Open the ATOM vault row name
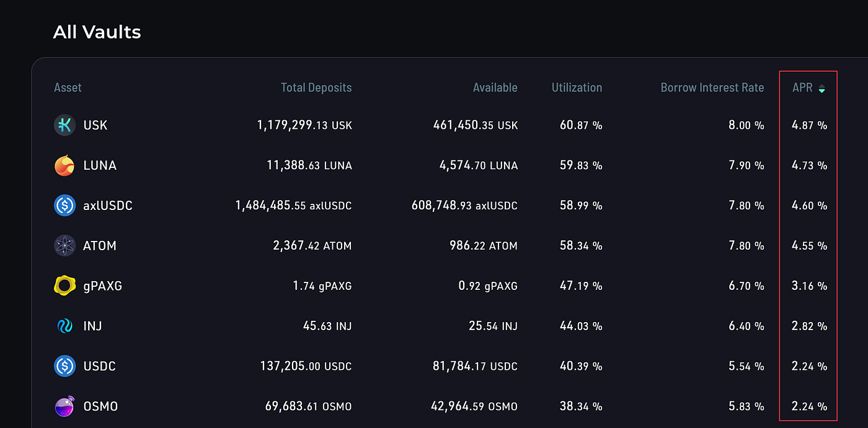 pos(100,246)
